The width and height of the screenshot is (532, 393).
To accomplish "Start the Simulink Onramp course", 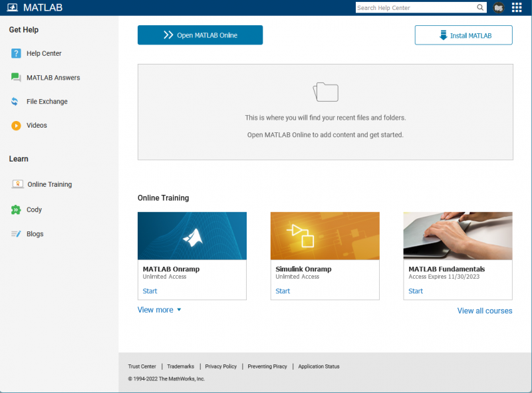I will pos(283,291).
